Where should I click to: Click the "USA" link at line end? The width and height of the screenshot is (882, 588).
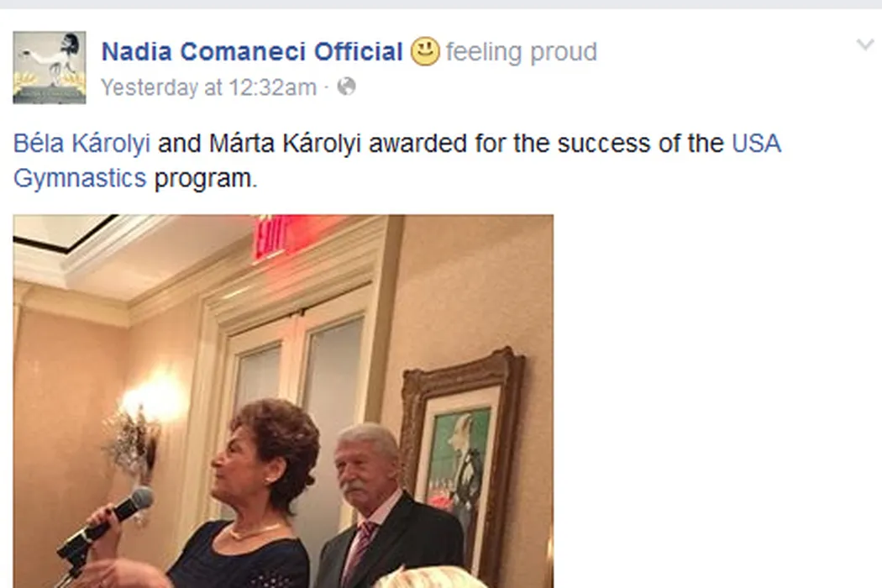pos(756,144)
